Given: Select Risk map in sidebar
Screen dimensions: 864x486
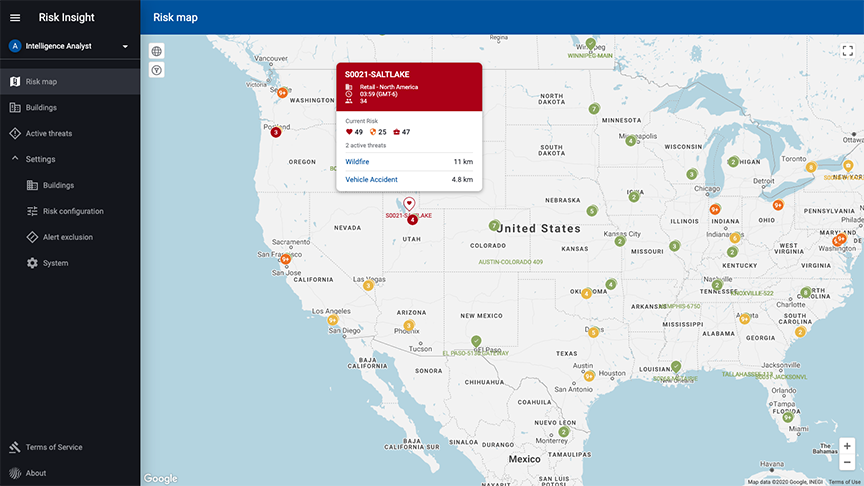Looking at the screenshot, I should 41,81.
